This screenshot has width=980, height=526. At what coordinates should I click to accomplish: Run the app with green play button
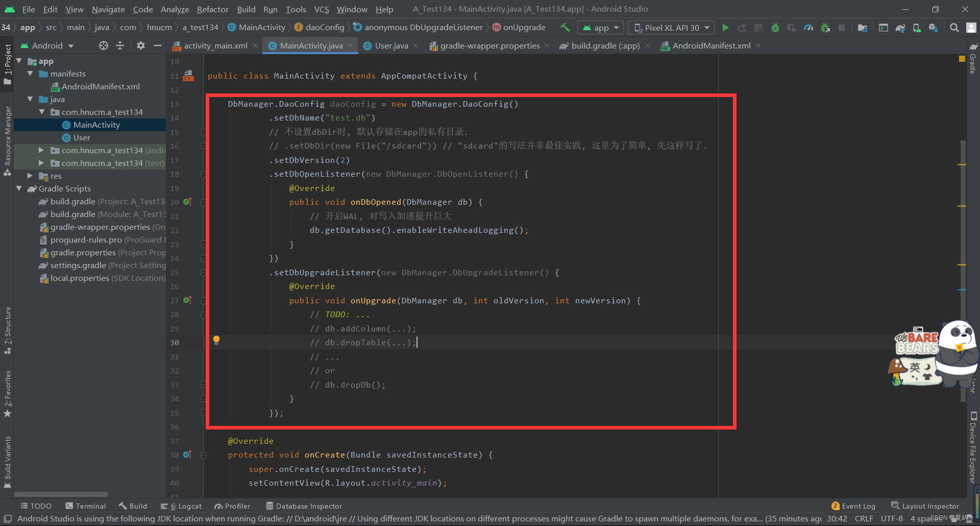tap(725, 28)
